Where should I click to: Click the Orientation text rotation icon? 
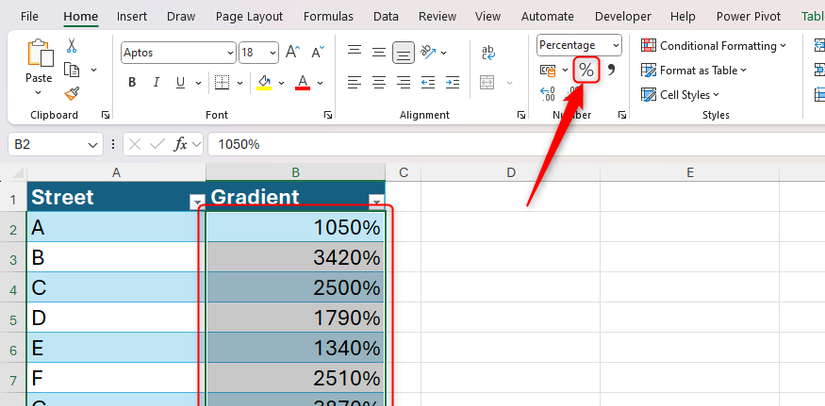pyautogui.click(x=429, y=52)
